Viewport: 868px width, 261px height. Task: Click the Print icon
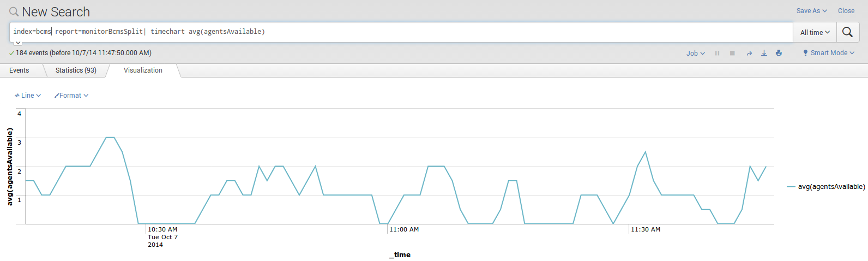click(779, 53)
